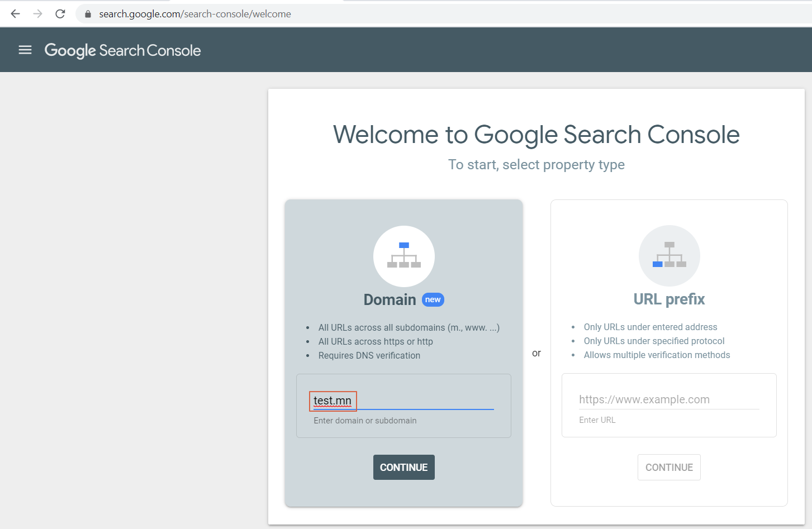The width and height of the screenshot is (812, 529).
Task: Click CONTINUE under the Domain card
Action: tap(404, 468)
